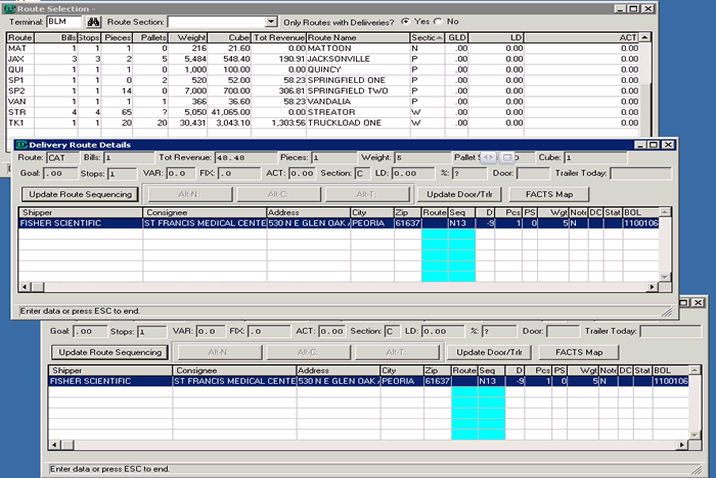The height and width of the screenshot is (478, 716).
Task: Select the STREATOR route row
Action: 323,112
